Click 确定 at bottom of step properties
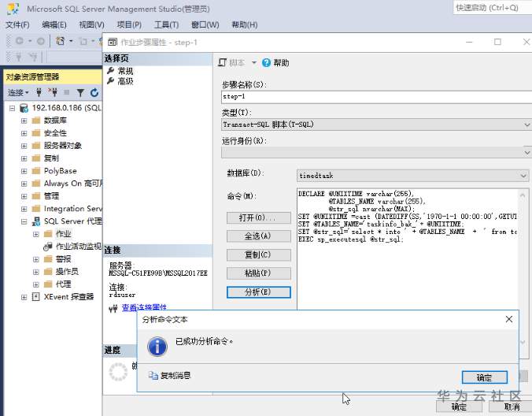532x416 pixels. point(459,407)
